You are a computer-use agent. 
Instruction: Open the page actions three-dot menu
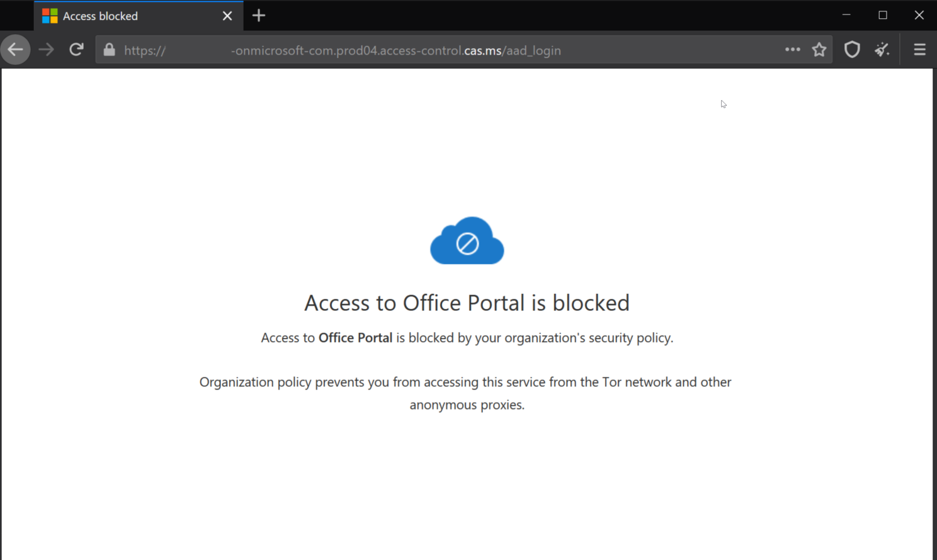pyautogui.click(x=792, y=50)
